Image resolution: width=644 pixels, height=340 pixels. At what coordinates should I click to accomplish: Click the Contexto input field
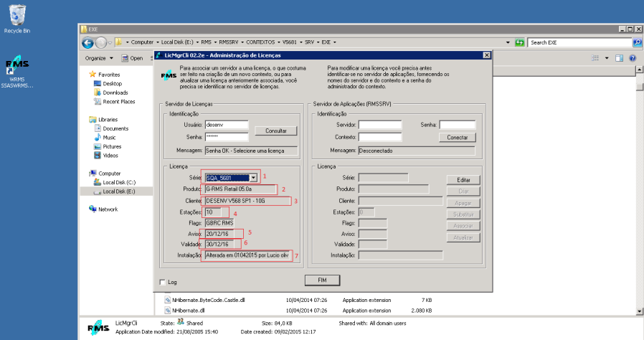380,137
